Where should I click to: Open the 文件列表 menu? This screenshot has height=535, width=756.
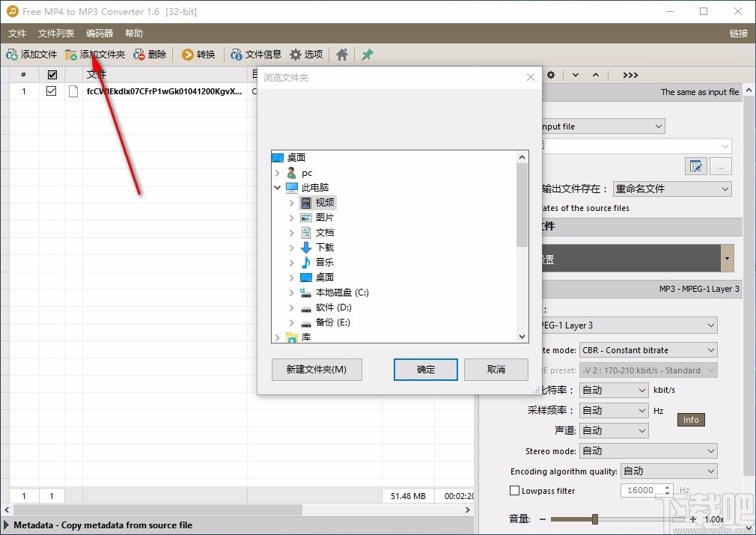pyautogui.click(x=55, y=33)
